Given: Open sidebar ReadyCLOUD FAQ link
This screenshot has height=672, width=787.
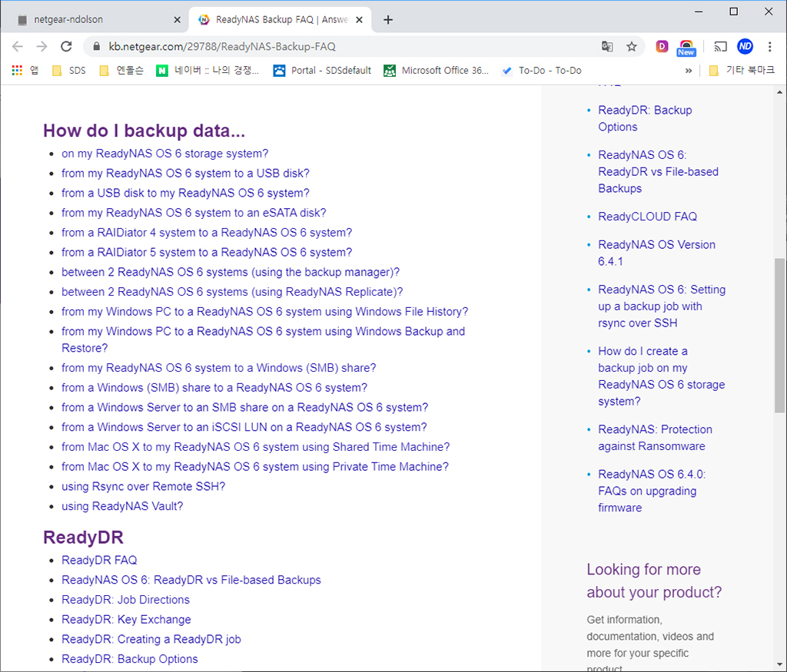Looking at the screenshot, I should click(647, 217).
